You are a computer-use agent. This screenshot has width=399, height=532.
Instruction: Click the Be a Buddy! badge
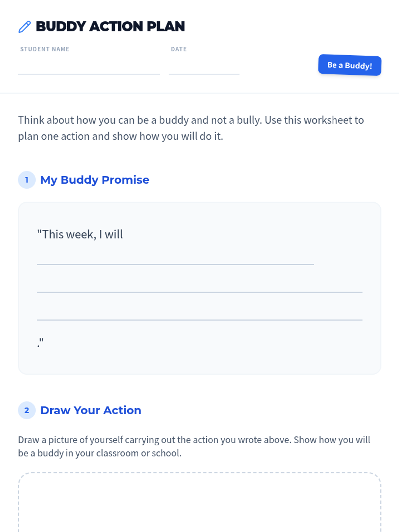[x=350, y=65]
